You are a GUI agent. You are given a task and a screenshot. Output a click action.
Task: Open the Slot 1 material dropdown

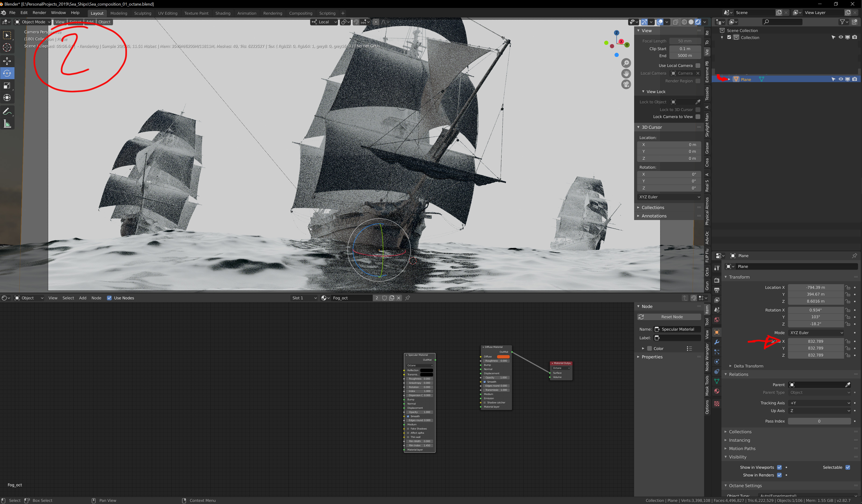coord(304,298)
